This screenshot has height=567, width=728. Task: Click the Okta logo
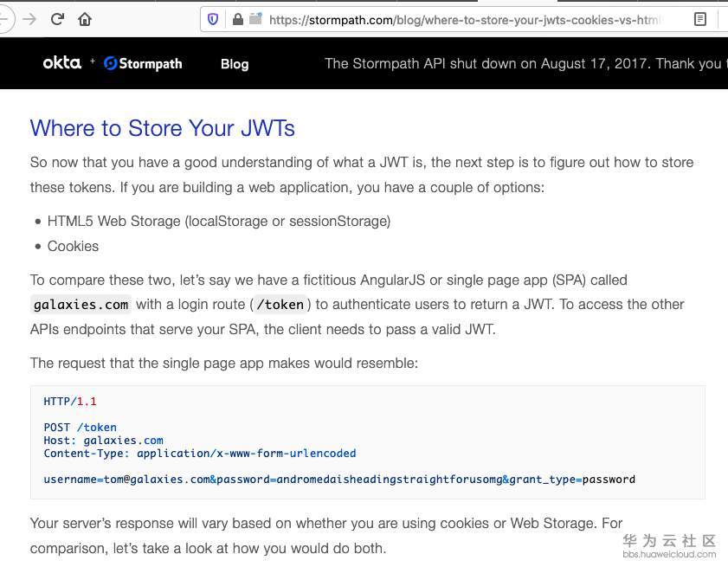61,62
